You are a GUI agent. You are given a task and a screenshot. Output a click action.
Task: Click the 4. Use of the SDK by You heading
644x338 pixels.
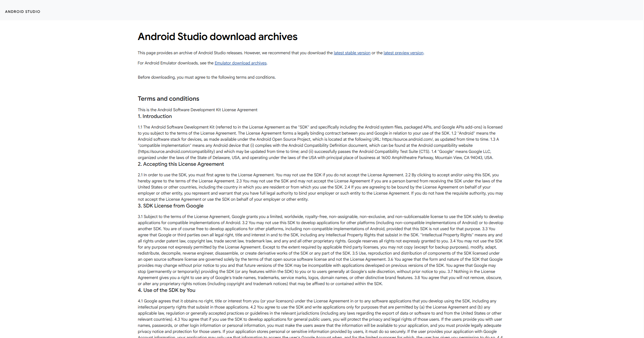[x=167, y=290]
